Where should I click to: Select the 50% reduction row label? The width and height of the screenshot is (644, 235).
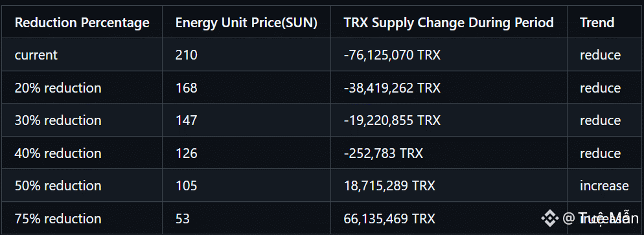tap(58, 186)
